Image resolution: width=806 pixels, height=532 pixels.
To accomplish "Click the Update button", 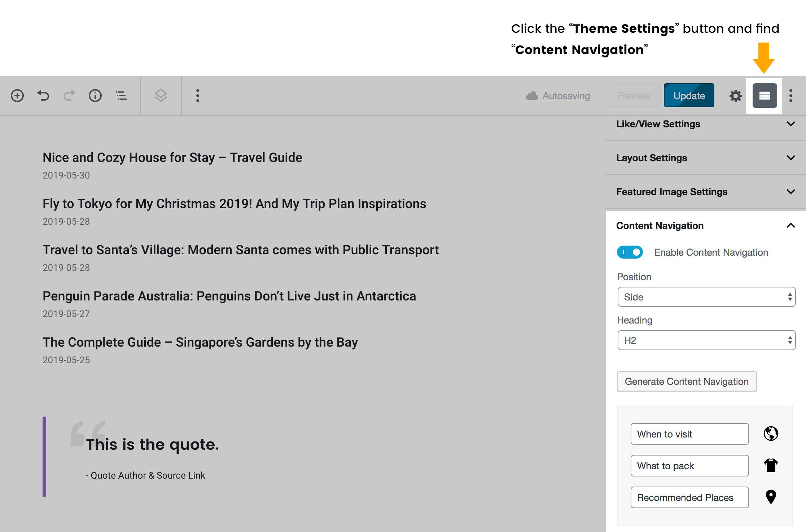I will click(689, 96).
